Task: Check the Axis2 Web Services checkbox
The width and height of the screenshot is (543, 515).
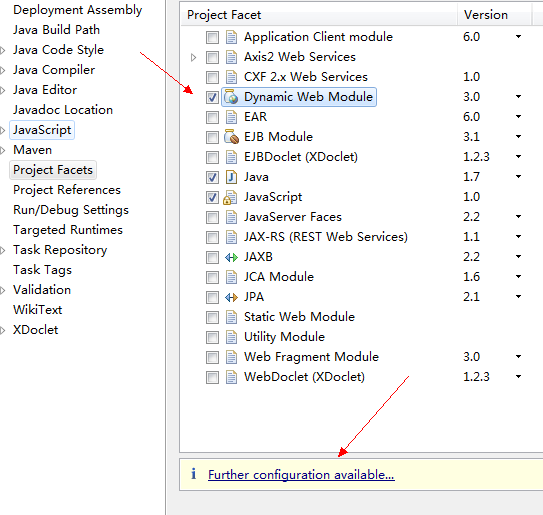Action: (x=212, y=57)
